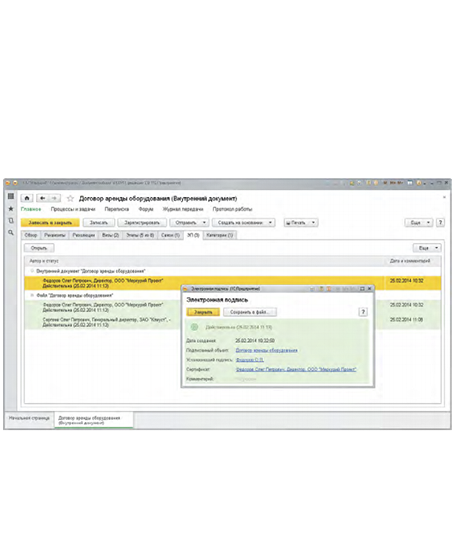Expand 'Создать на основании' dropdown

(x=270, y=223)
